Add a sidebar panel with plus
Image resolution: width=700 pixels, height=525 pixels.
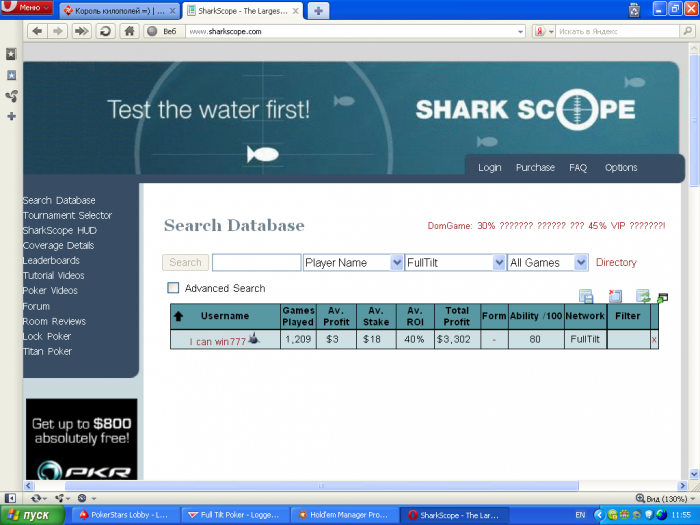[x=11, y=117]
